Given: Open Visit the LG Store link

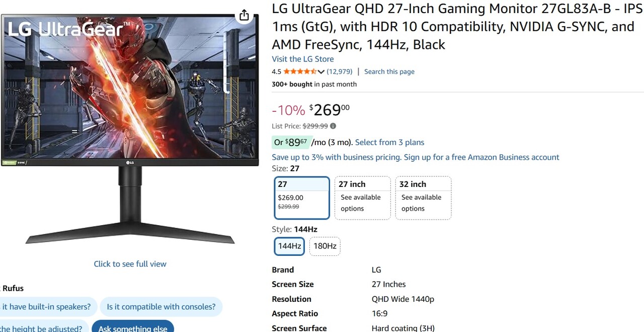Looking at the screenshot, I should pos(302,59).
